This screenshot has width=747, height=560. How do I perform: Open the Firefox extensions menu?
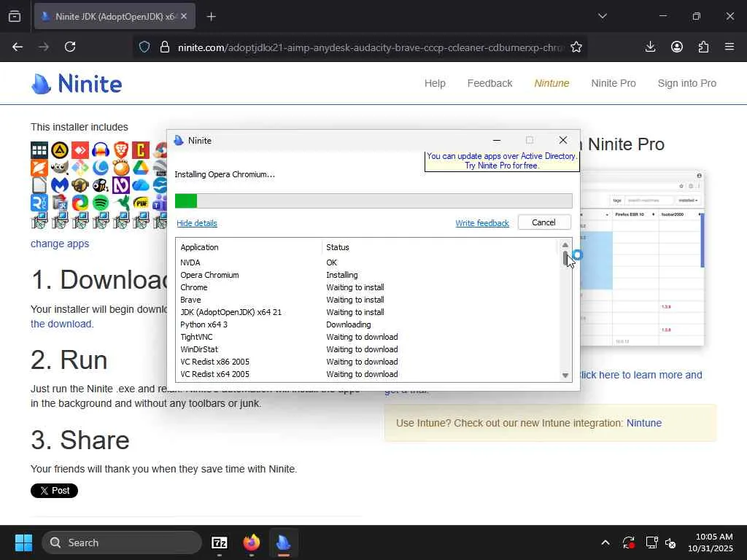coord(703,47)
